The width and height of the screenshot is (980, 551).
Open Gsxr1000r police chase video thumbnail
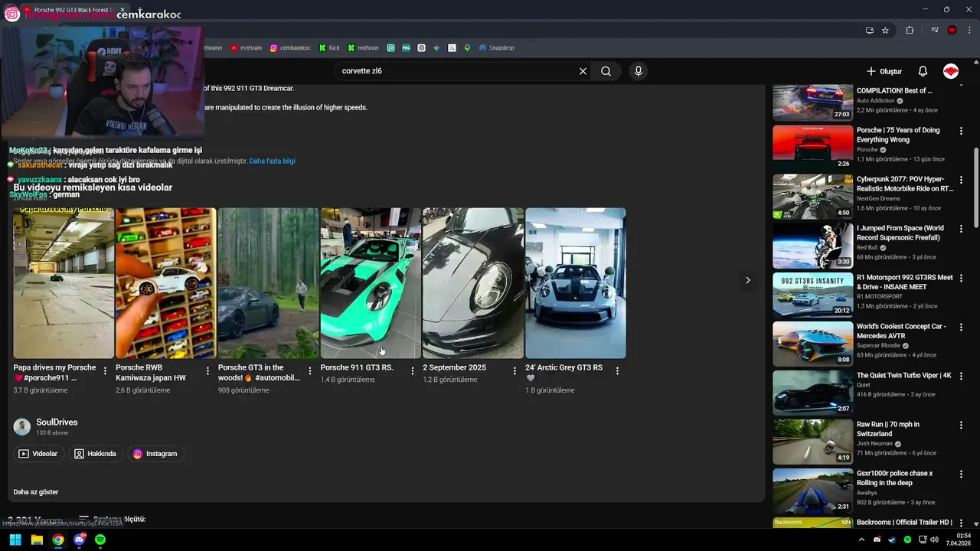coord(812,491)
